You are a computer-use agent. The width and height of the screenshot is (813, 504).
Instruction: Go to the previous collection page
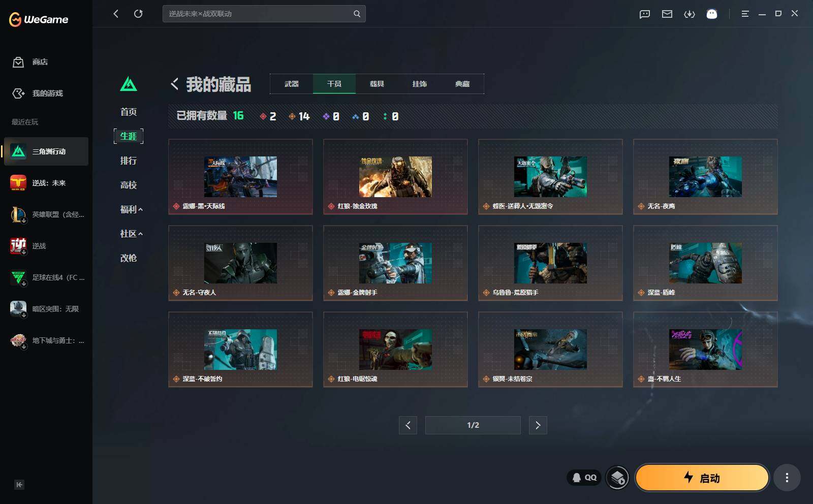click(408, 425)
